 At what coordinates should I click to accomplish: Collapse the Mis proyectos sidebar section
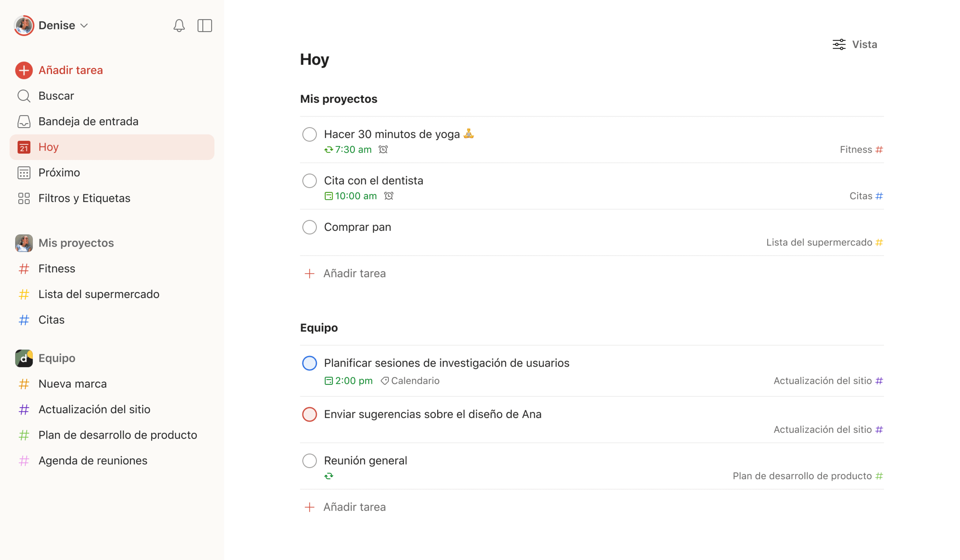tap(76, 243)
